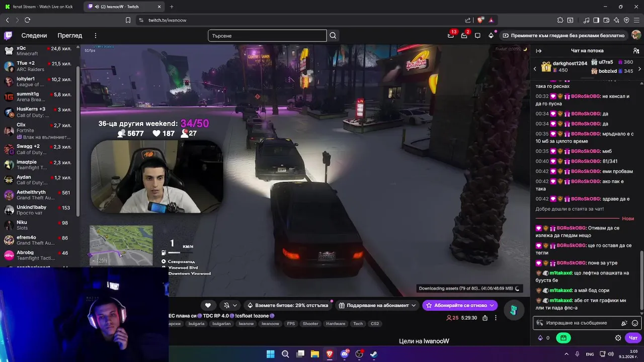This screenshot has height=362, width=644.
Task: Open the three-dot more menu beside Преглед
Action: [x=96, y=36]
